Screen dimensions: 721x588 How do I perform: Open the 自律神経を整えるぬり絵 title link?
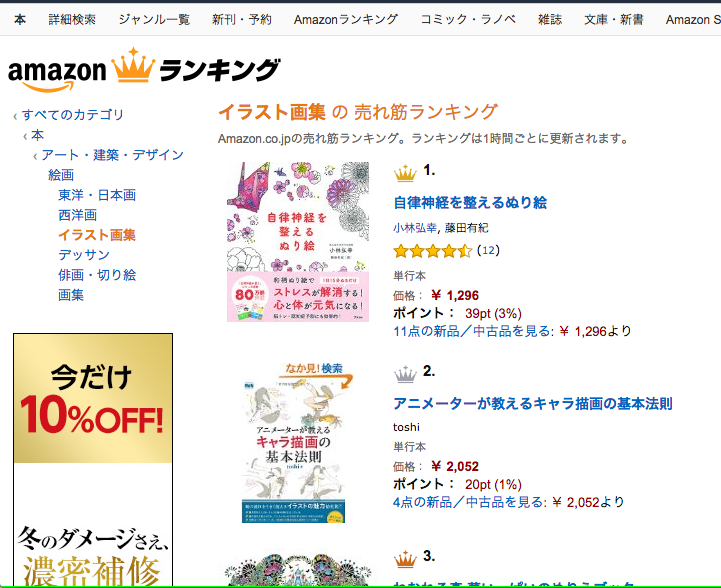coord(470,203)
